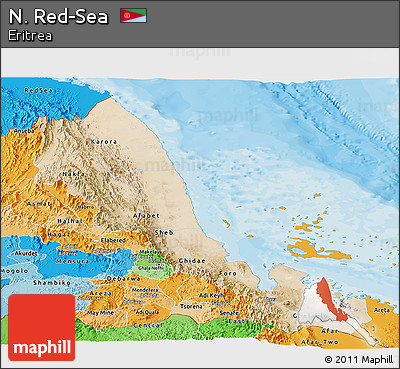Click the 'Afabet' place label
Image resolution: width=400 pixels, height=369 pixels.
pyautogui.click(x=146, y=216)
